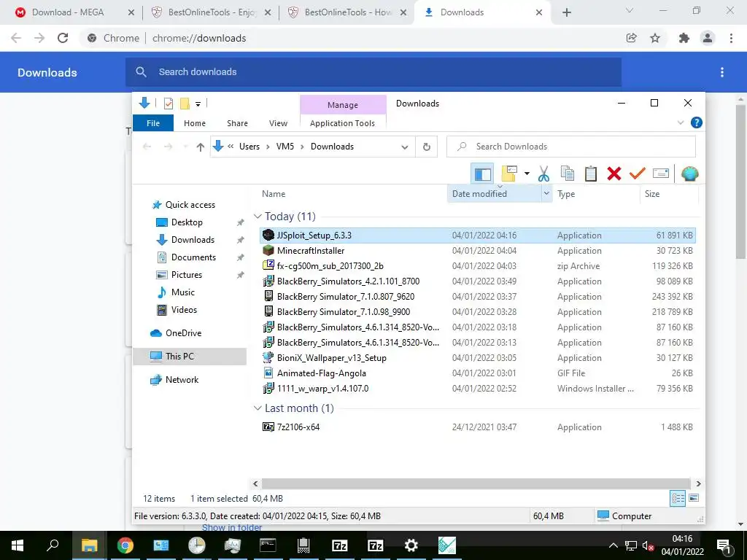Click the red X Delete icon
The height and width of the screenshot is (560, 747).
(x=614, y=174)
